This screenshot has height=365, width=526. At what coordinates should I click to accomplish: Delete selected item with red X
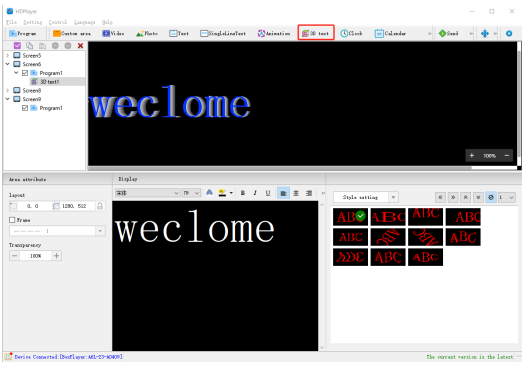(81, 46)
